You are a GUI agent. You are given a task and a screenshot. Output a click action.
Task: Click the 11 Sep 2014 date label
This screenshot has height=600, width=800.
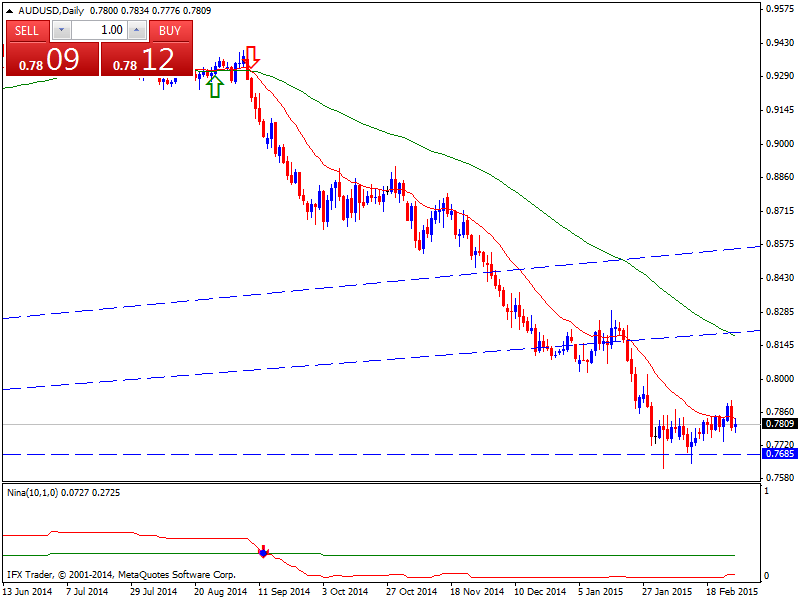284,591
